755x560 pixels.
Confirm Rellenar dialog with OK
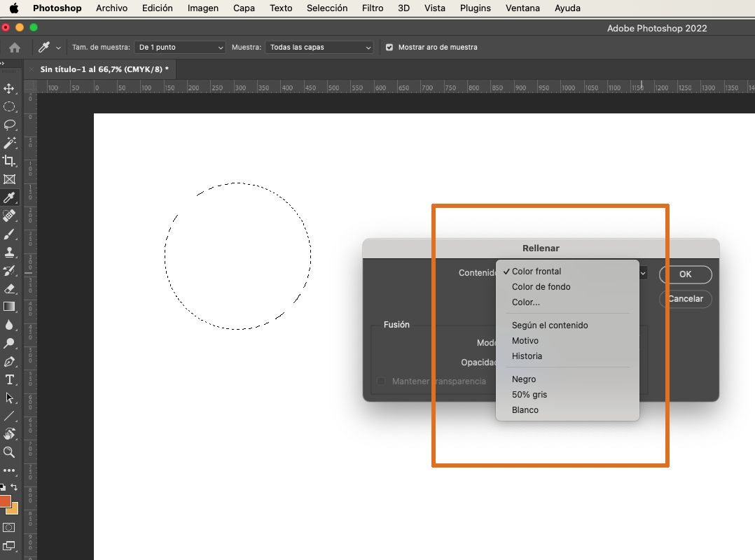pos(685,274)
